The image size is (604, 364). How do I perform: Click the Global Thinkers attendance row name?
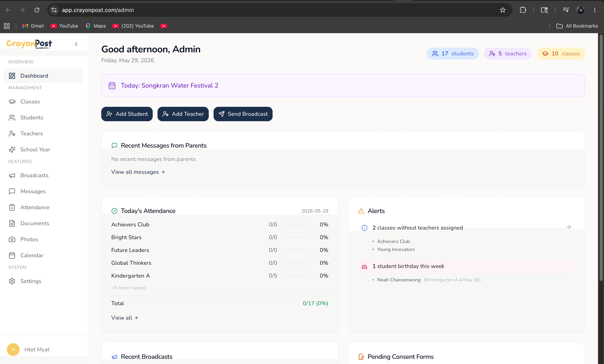[x=131, y=263]
